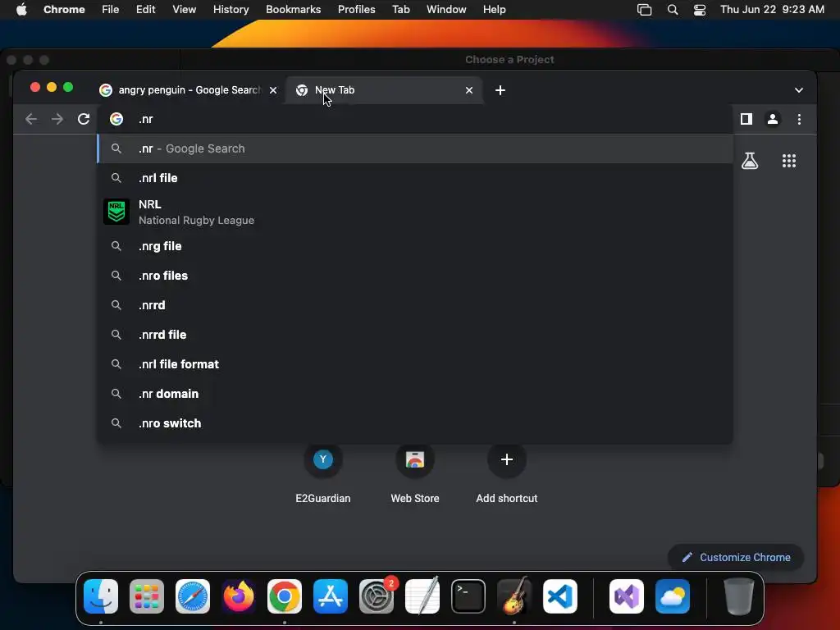Screen dimensions: 840x630
Task: Open the Chrome three-dot menu
Action: point(799,119)
